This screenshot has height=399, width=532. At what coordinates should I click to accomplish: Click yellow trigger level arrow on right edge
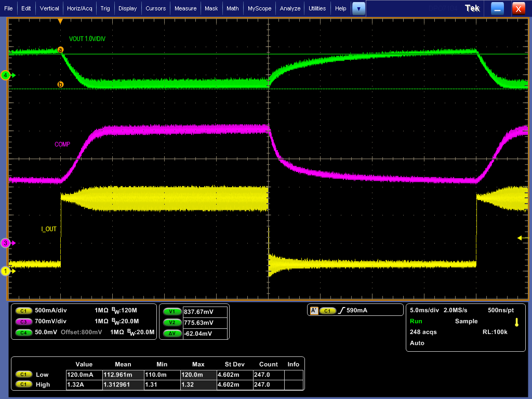pyautogui.click(x=520, y=238)
